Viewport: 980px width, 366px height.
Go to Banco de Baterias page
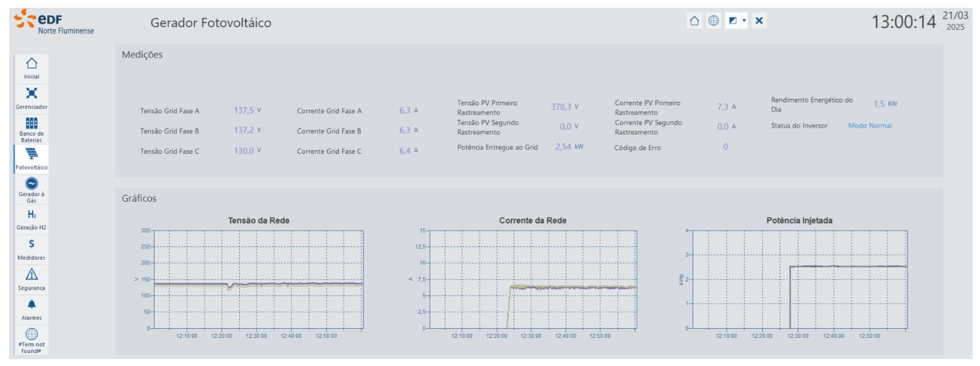coord(32,128)
